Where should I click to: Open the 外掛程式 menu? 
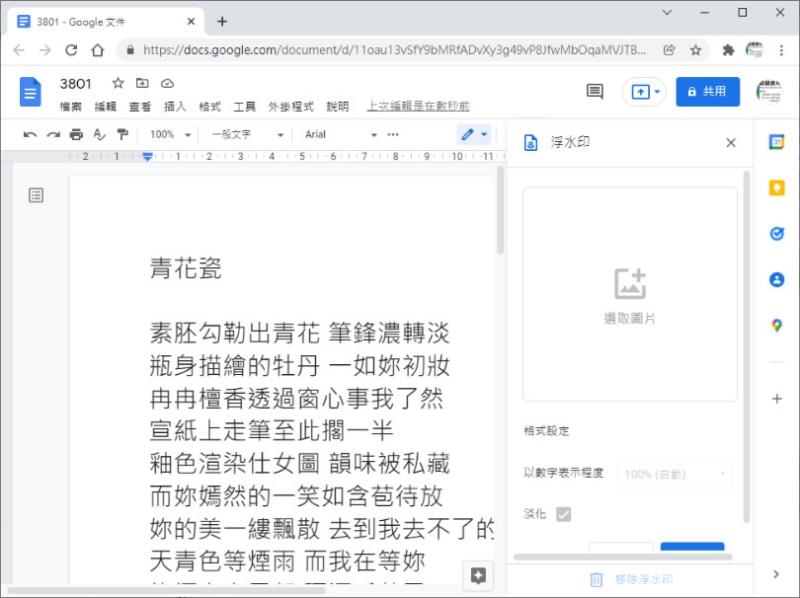[x=291, y=107]
